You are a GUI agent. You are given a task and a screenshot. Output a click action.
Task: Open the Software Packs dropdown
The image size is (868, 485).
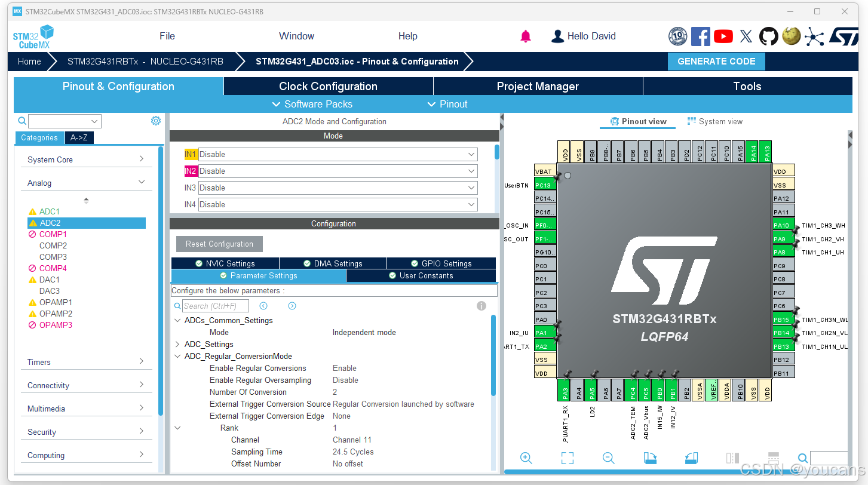coord(312,104)
